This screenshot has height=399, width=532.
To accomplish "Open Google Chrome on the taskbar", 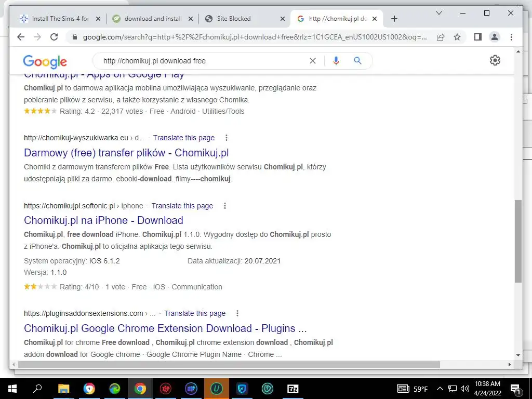I will (x=140, y=389).
